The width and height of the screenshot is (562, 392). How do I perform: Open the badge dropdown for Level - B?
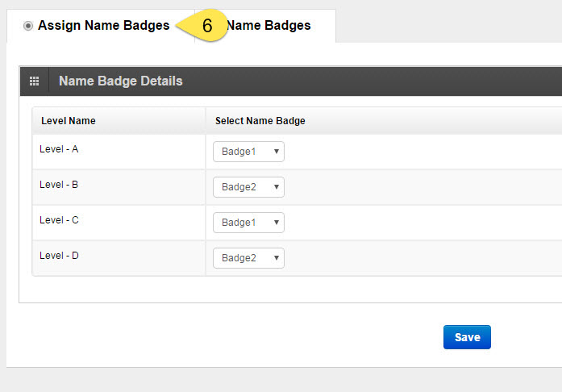tap(248, 187)
